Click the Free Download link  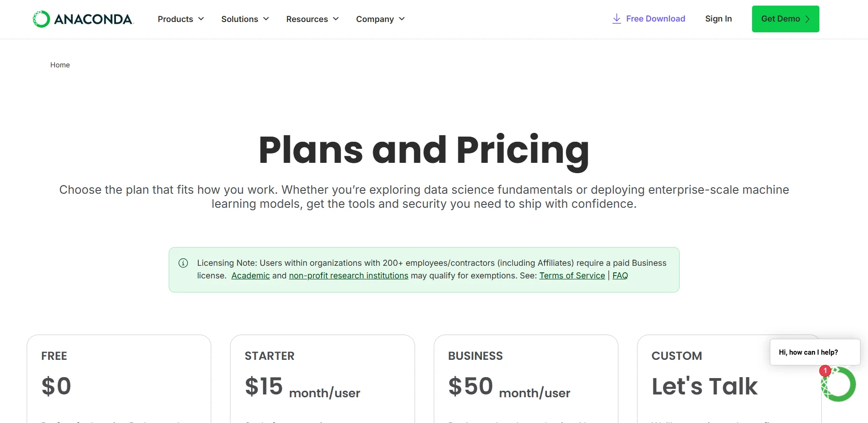coord(655,19)
